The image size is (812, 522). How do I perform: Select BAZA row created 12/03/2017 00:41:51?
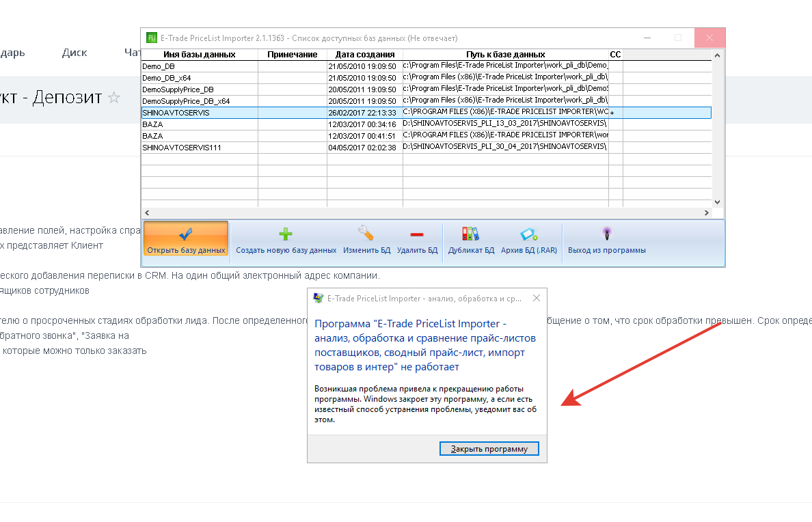pyautogui.click(x=427, y=136)
